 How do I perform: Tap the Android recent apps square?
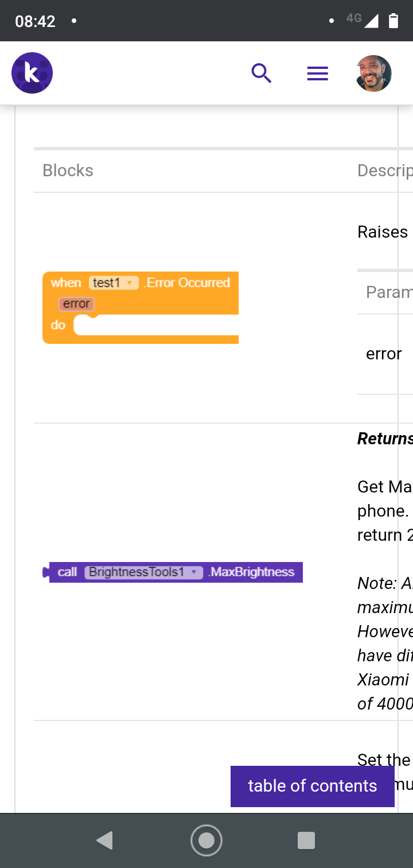306,840
